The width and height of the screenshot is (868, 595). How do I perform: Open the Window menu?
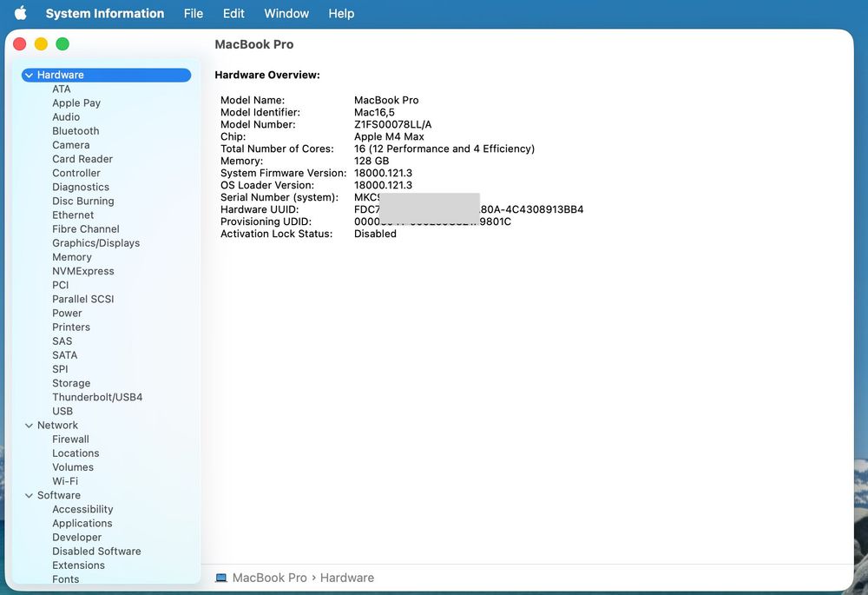pyautogui.click(x=286, y=13)
